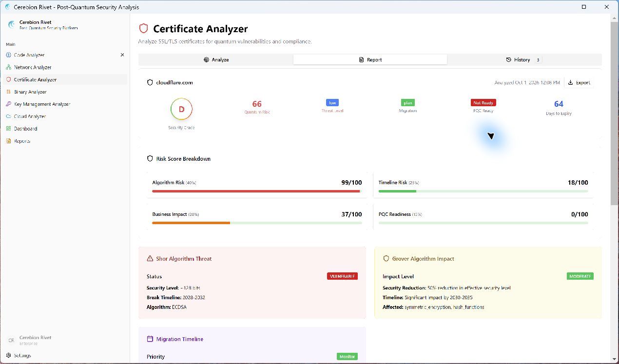The height and width of the screenshot is (364, 619).
Task: Click the Analyze tab target icon
Action: click(x=206, y=59)
